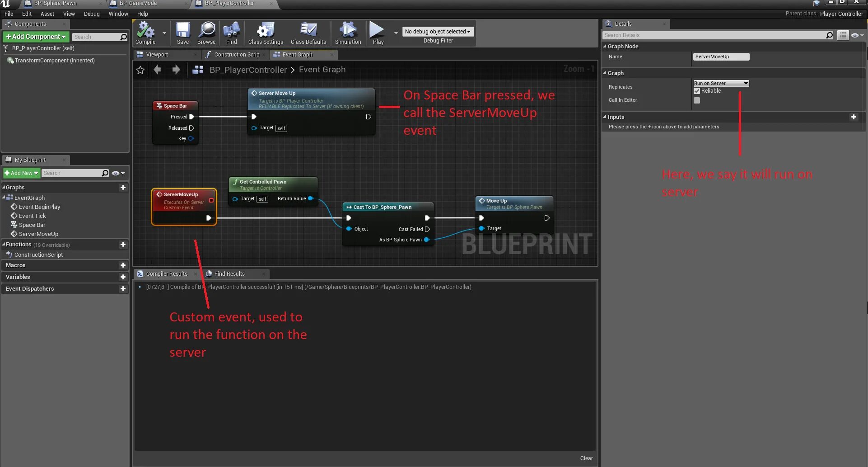Open the Help menu
Screen dimensions: 868x467
coord(143,14)
